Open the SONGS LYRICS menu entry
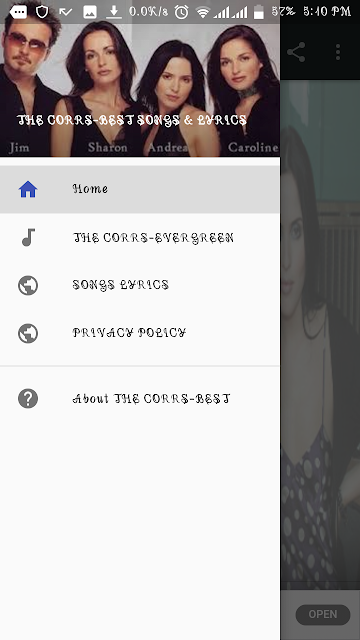Screen dimensions: 360x640 click(x=140, y=285)
